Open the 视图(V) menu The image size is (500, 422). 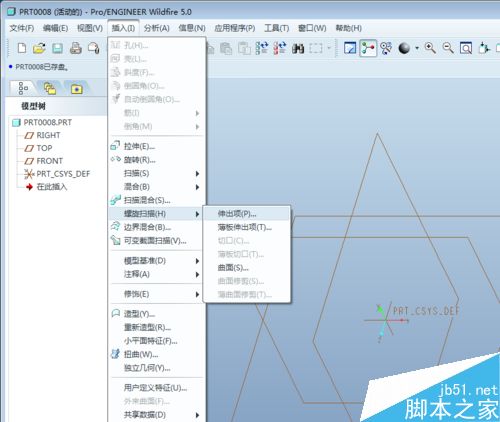tap(90, 28)
